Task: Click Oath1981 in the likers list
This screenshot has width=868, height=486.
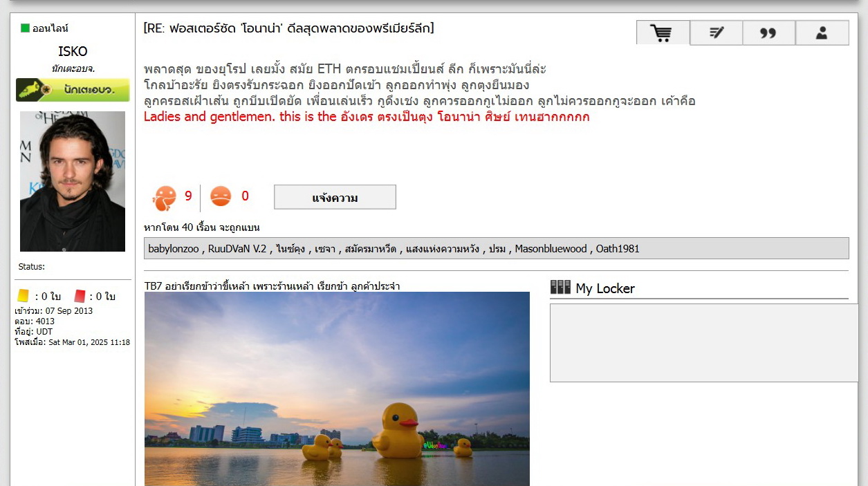Action: tap(618, 249)
